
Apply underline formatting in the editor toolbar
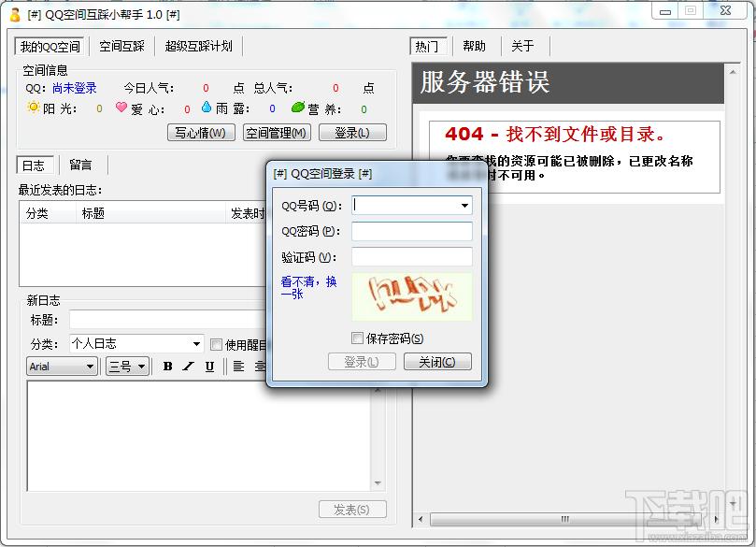coord(209,367)
